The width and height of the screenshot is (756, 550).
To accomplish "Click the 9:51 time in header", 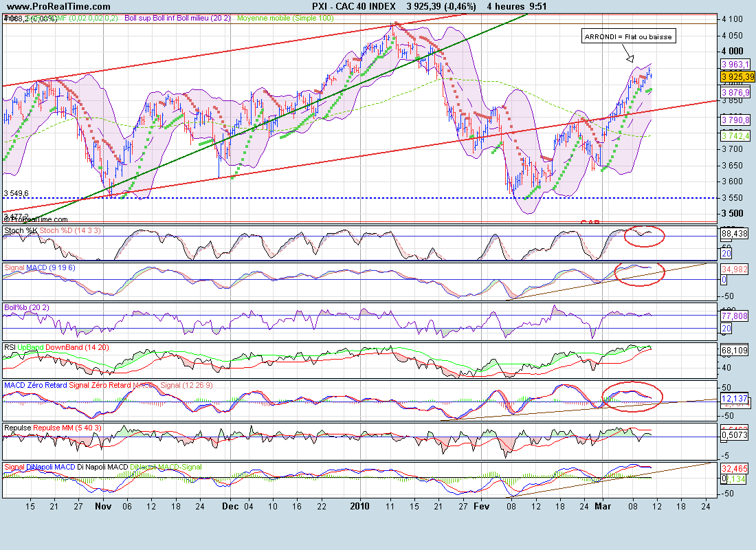I will pos(537,6).
